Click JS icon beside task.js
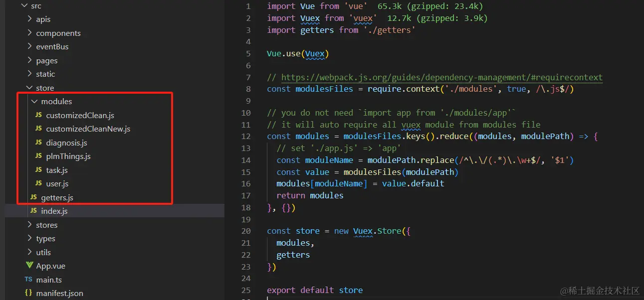 (x=38, y=170)
